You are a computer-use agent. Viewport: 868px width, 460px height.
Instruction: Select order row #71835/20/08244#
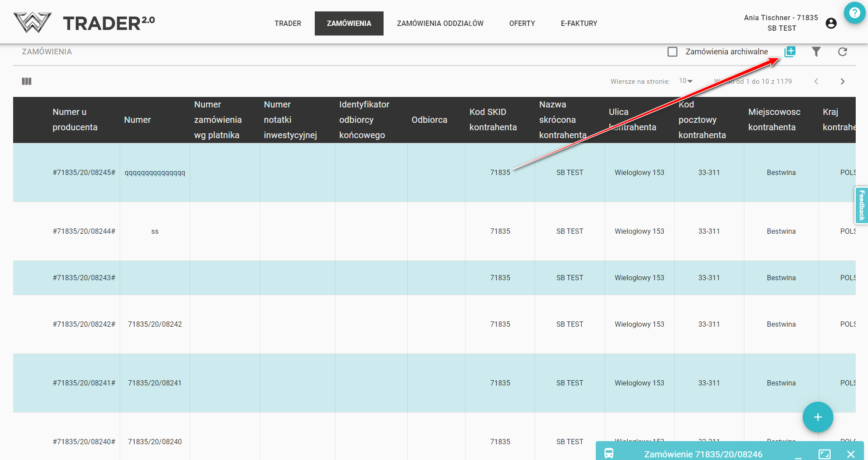84,231
